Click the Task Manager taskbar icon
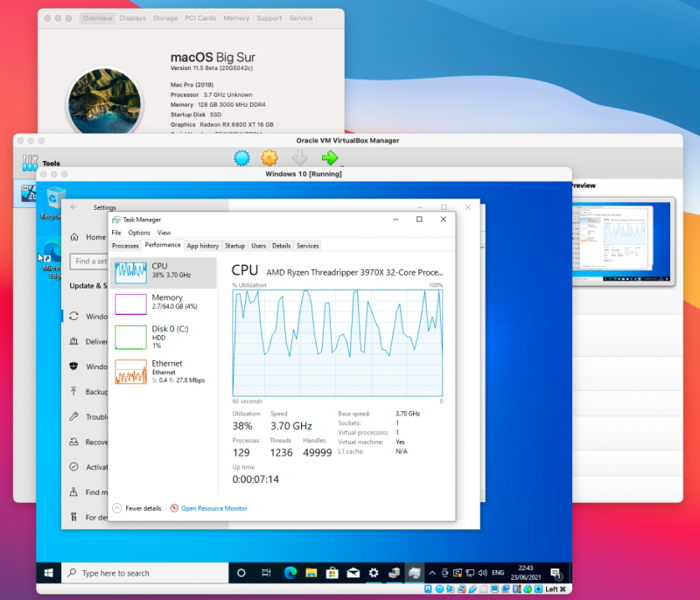Image resolution: width=700 pixels, height=600 pixels. (x=414, y=573)
